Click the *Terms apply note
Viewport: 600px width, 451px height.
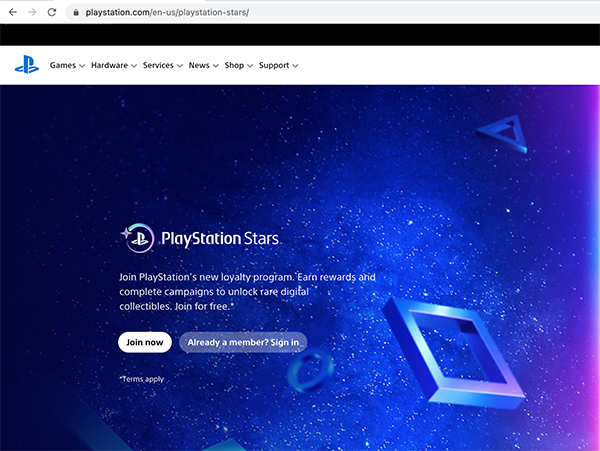(142, 379)
